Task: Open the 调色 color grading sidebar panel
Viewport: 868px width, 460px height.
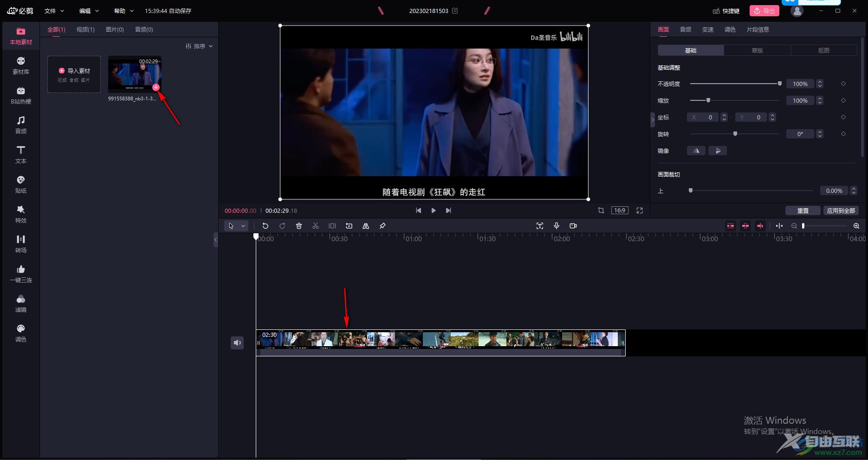Action: point(21,333)
